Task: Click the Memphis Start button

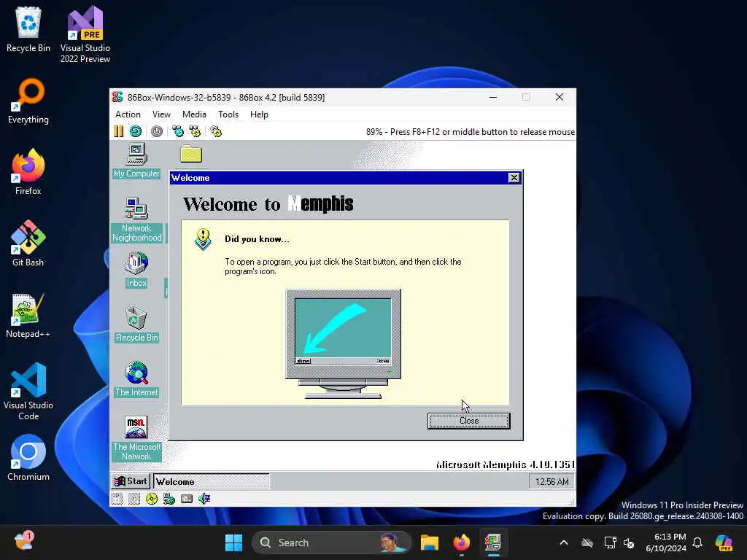Action: 131,481
